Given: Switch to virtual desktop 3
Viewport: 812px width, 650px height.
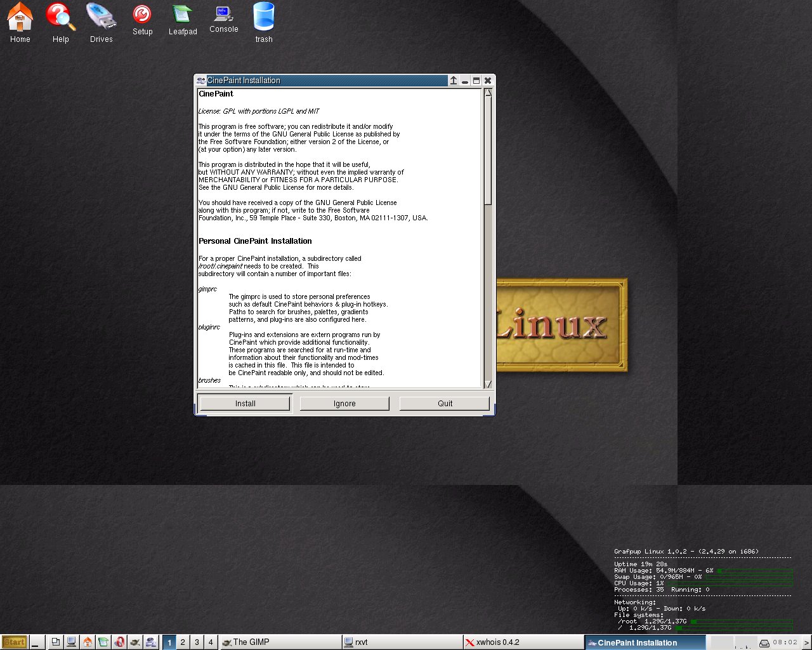Looking at the screenshot, I should tap(197, 642).
